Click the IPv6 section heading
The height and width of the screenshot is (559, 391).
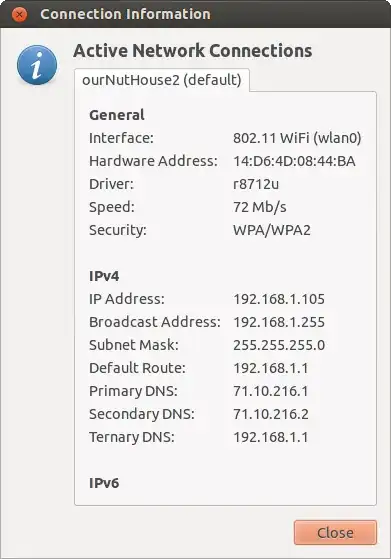[104, 483]
